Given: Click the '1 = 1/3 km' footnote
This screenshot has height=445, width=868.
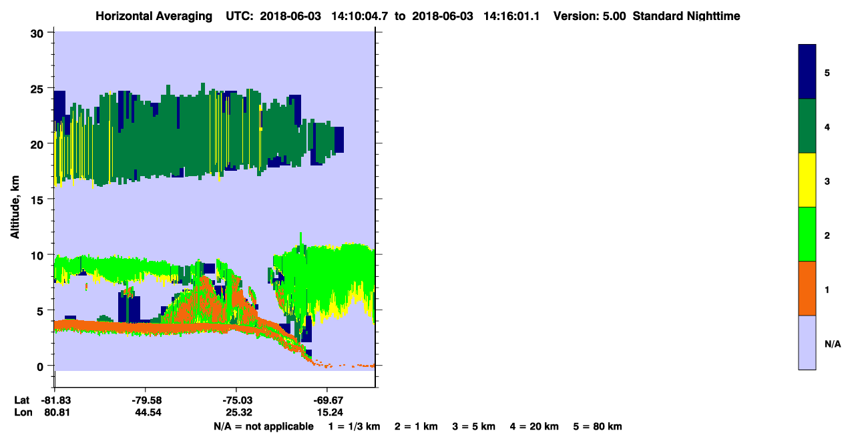Looking at the screenshot, I should point(356,426).
